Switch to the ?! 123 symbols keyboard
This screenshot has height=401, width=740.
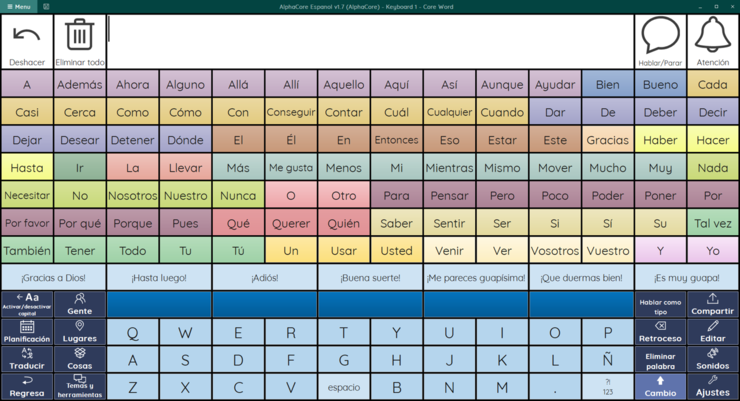click(607, 387)
